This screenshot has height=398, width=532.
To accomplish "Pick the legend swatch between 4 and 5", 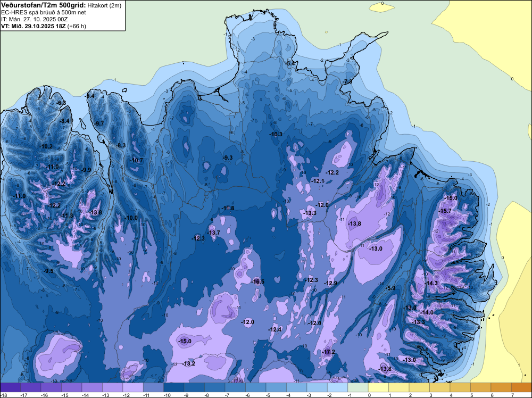I will click(460, 387).
